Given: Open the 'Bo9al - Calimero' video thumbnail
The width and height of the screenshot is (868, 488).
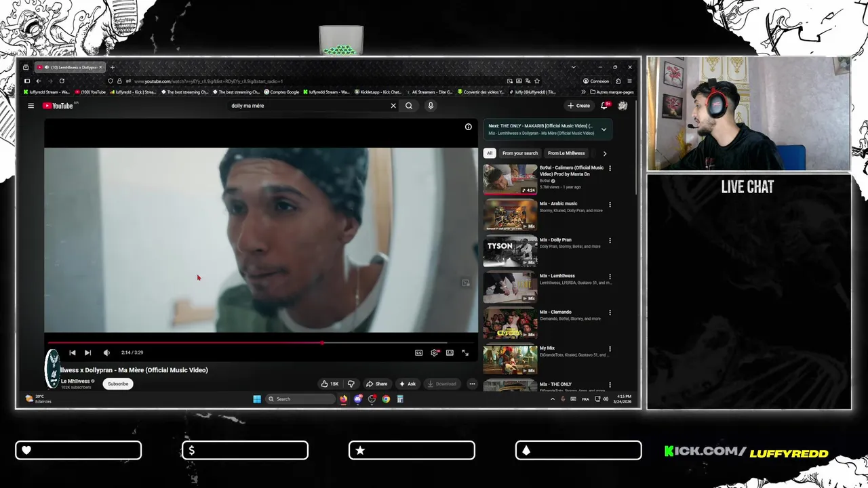Looking at the screenshot, I should pos(510,180).
